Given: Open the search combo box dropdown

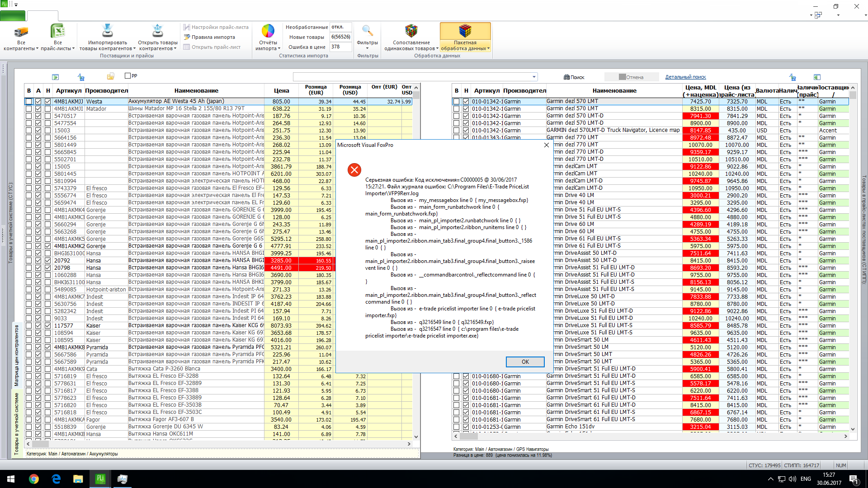Looking at the screenshot, I should tap(534, 77).
